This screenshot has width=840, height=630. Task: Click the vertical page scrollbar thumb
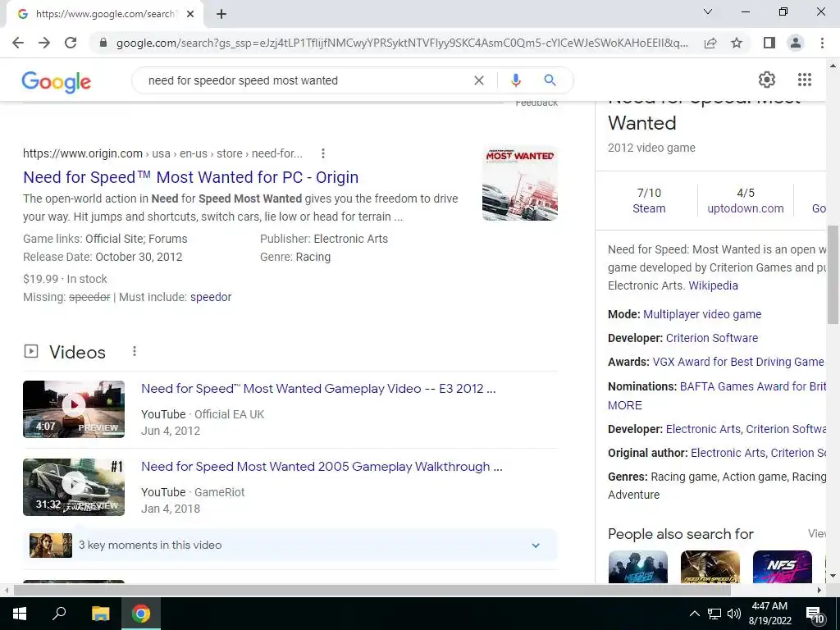(833, 275)
